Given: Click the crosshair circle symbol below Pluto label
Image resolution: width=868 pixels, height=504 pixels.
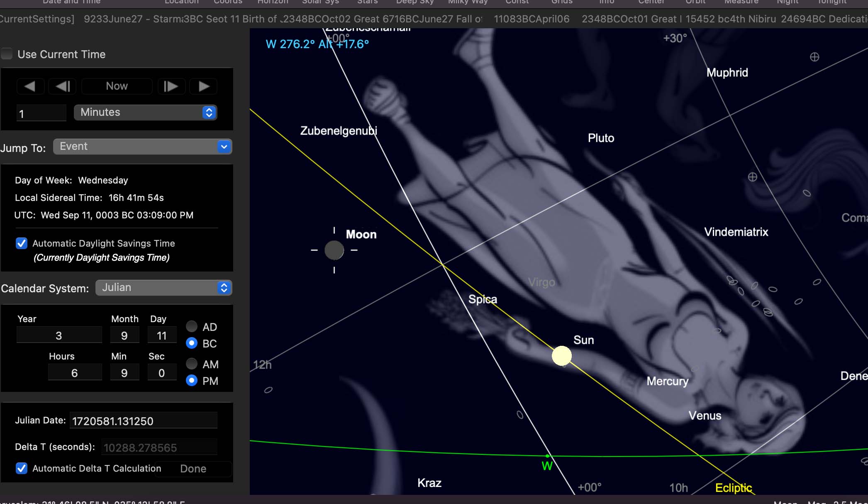Looking at the screenshot, I should point(753,177).
